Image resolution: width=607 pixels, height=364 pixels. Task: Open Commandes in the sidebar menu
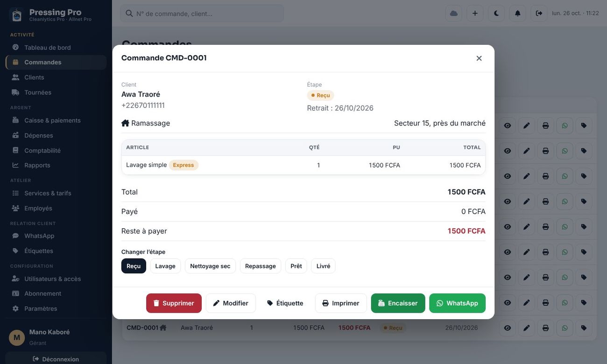point(56,62)
